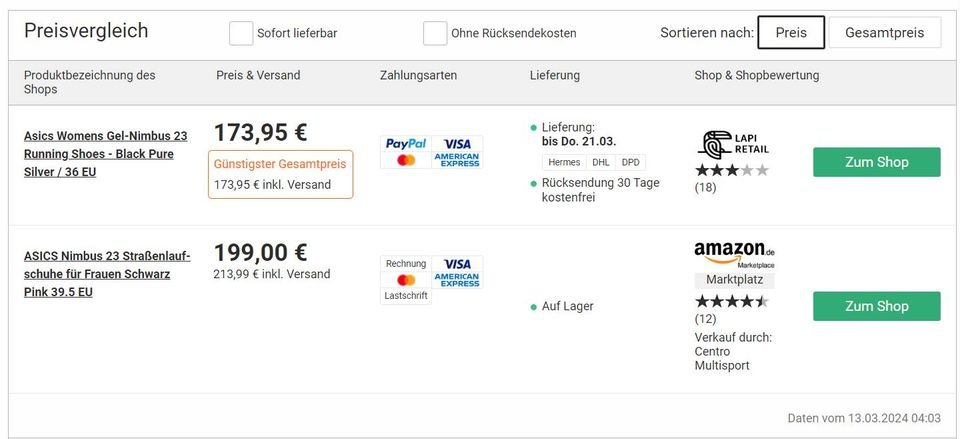Click the Lapi Retail star rating
Screen dimensions: 960x439
click(732, 171)
